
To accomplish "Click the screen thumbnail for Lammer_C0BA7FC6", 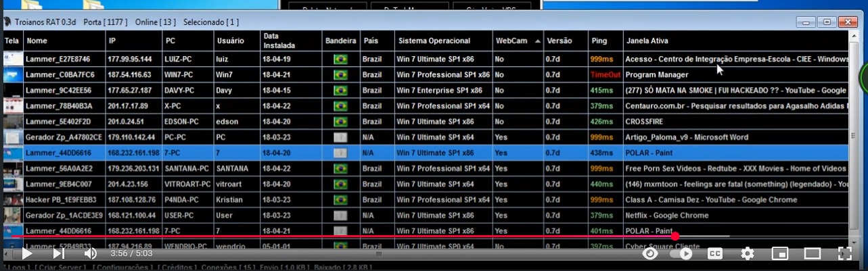I will (x=13, y=74).
